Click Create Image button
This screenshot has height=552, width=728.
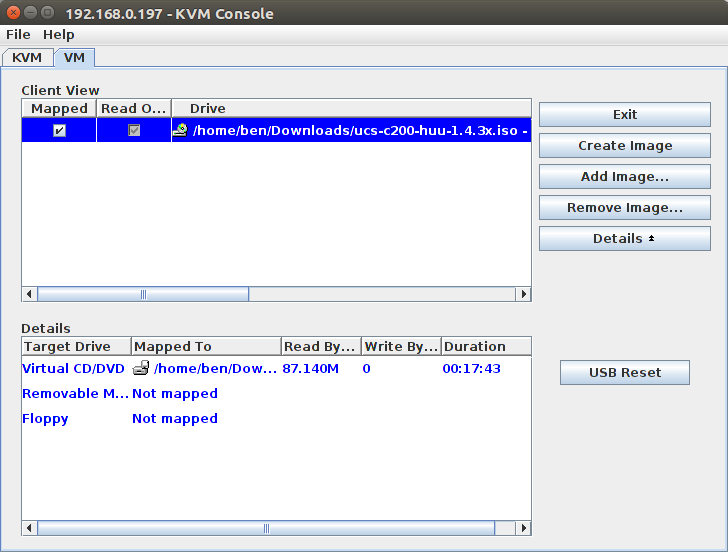click(624, 146)
